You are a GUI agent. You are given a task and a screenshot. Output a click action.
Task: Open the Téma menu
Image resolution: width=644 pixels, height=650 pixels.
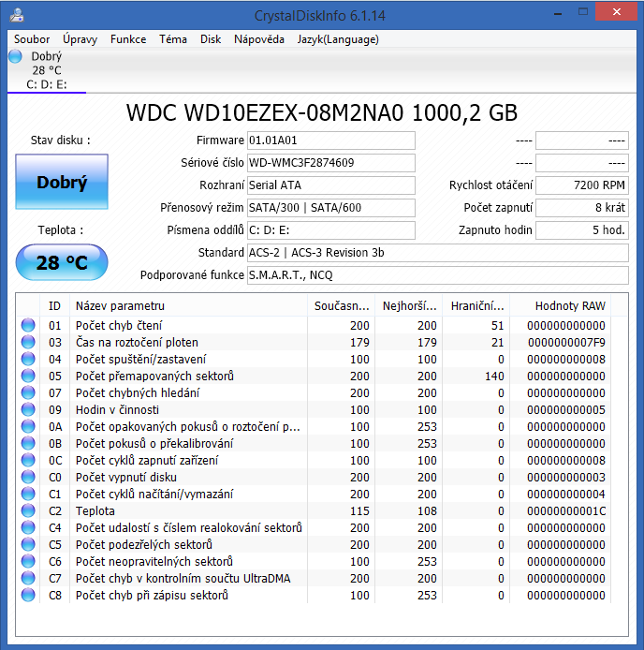[173, 39]
